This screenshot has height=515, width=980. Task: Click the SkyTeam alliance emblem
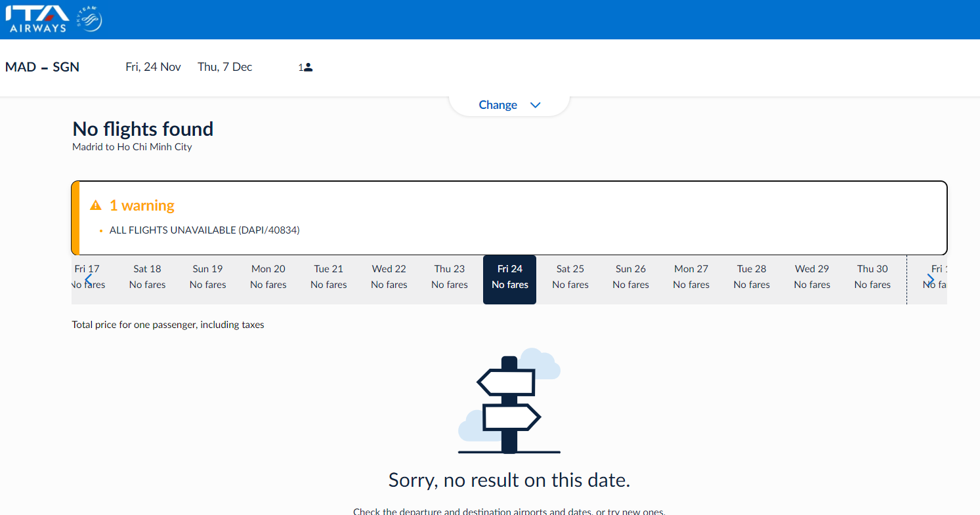[x=89, y=19]
